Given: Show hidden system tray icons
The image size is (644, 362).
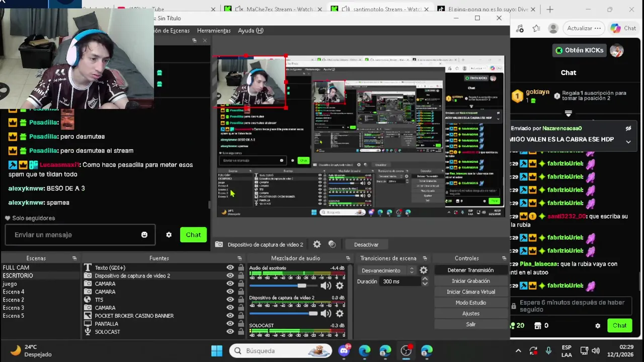Looking at the screenshot, I should [x=518, y=350].
